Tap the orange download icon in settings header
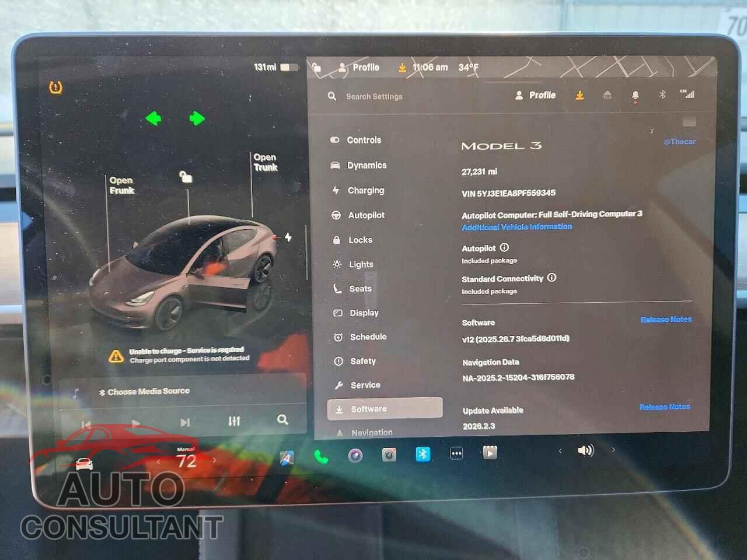Image resolution: width=747 pixels, height=560 pixels. coord(580,95)
